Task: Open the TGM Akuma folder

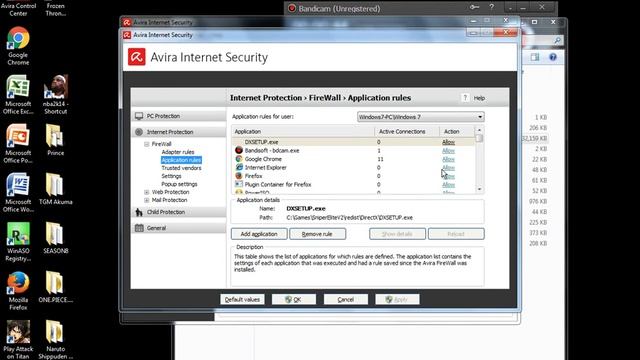Action: click(x=56, y=189)
